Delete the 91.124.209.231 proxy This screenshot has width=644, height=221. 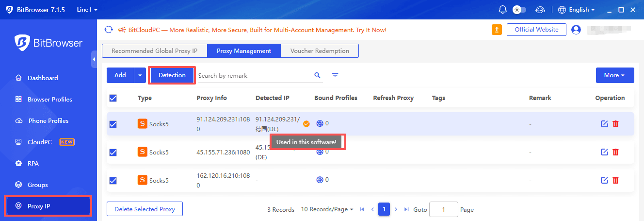pyautogui.click(x=616, y=124)
